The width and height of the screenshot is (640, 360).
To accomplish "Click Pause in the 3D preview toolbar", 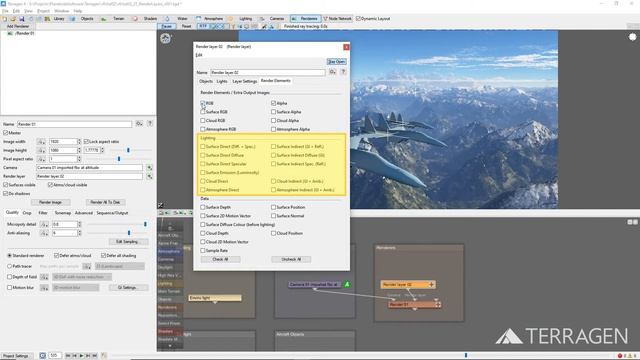I will (167, 26).
